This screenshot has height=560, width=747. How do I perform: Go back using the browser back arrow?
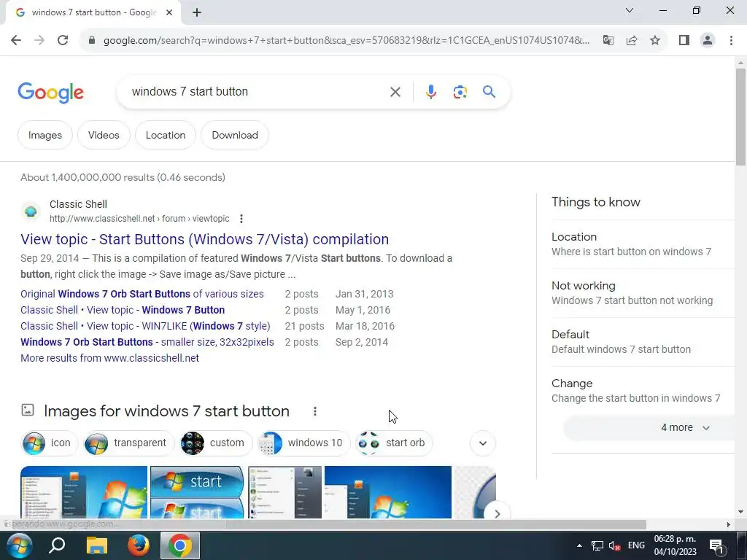(16, 40)
